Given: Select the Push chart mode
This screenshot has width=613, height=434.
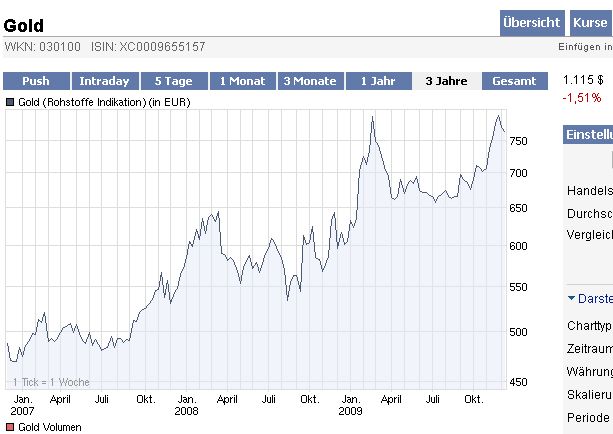Looking at the screenshot, I should click(36, 82).
